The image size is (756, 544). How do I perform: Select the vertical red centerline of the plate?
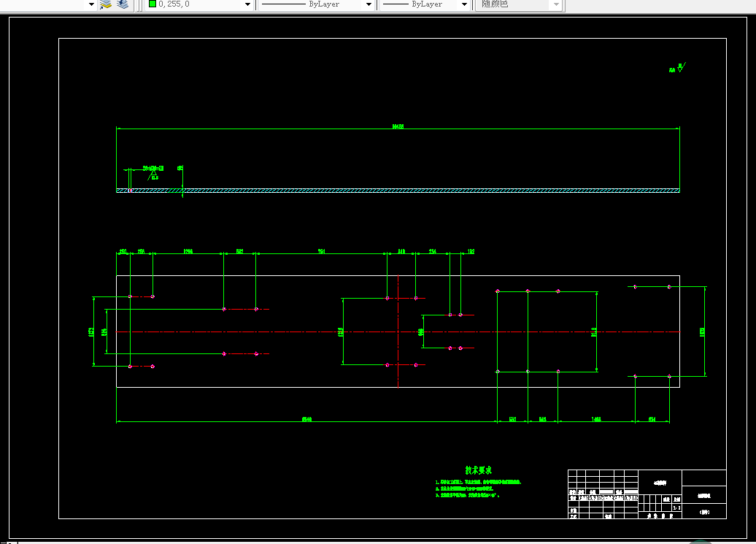tap(398, 332)
